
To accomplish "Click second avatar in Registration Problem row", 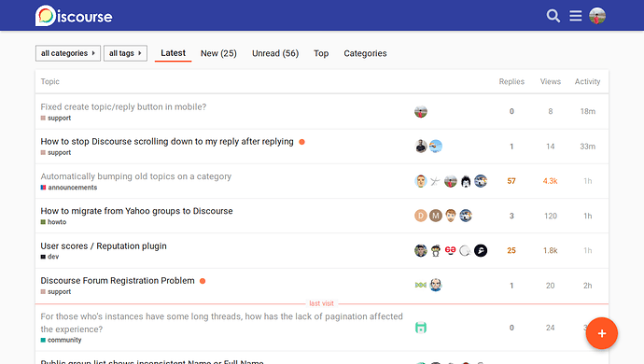I will point(436,285).
